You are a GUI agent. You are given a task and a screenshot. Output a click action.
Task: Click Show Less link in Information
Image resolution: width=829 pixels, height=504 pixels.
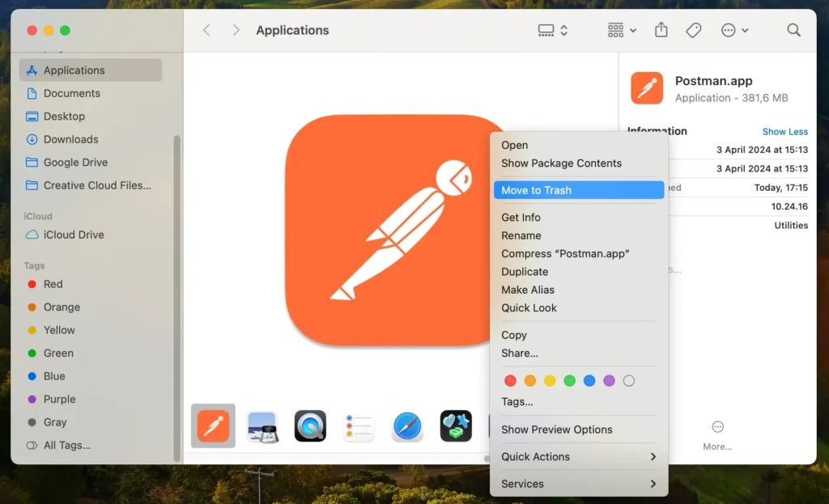(x=784, y=132)
